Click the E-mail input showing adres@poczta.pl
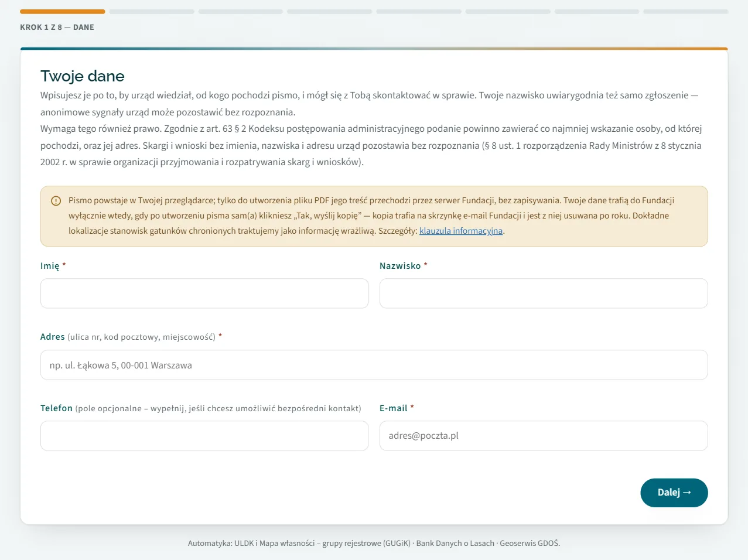This screenshot has width=748, height=560. point(544,436)
